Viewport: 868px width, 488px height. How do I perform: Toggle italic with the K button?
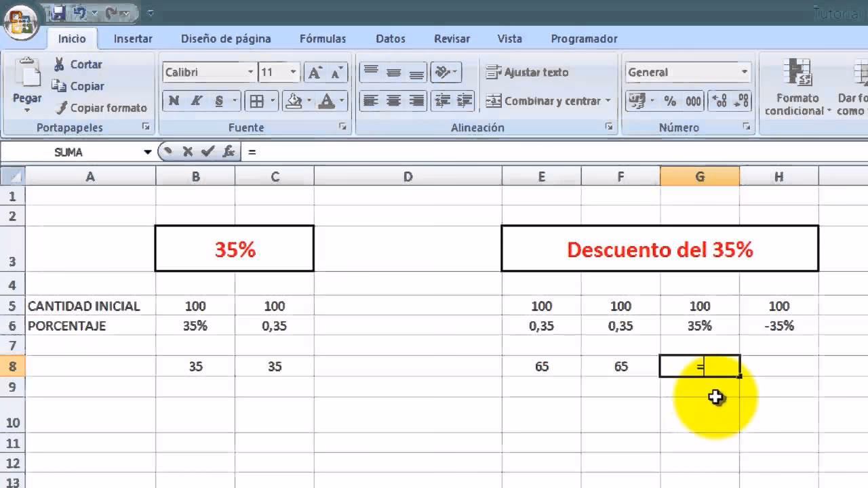click(197, 100)
